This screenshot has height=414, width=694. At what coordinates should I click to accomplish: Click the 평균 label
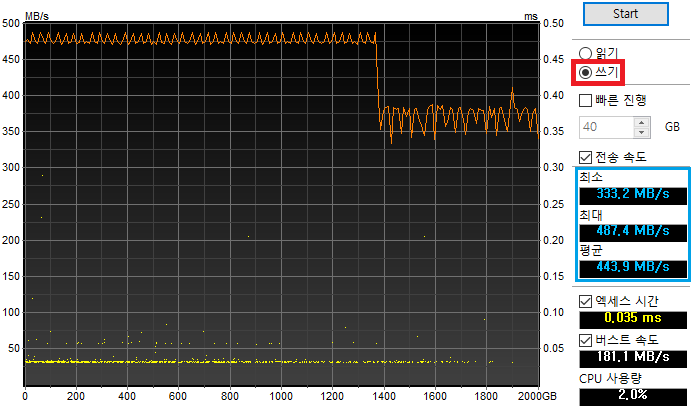591,251
